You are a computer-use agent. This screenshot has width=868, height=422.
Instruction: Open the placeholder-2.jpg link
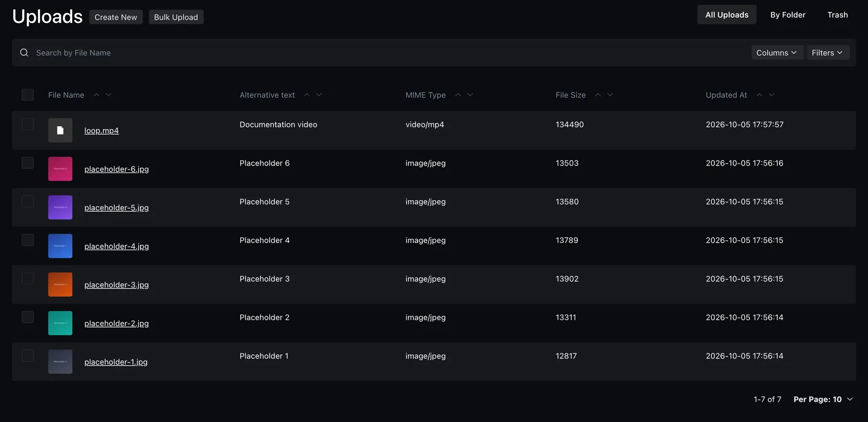click(117, 323)
